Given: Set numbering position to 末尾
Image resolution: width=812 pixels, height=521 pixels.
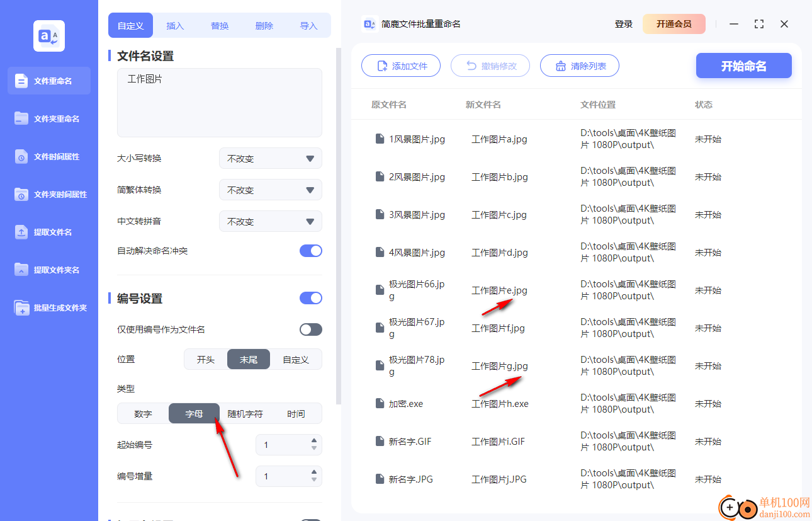Looking at the screenshot, I should coord(249,359).
